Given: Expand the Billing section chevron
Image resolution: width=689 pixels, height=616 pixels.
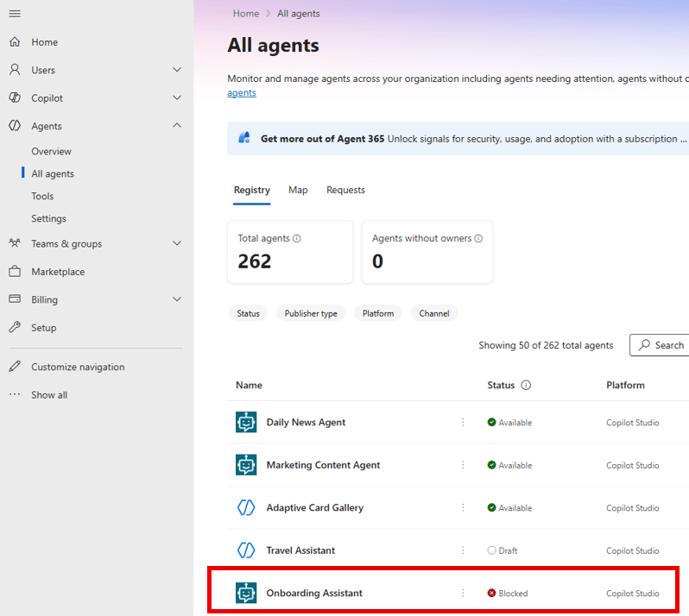Looking at the screenshot, I should tap(177, 299).
